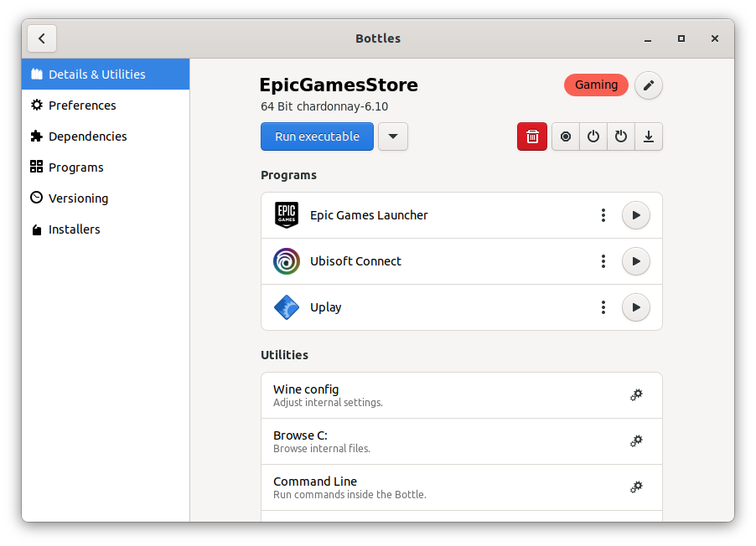Open the Run executable dropdown arrow
Viewport: 756px width, 546px height.
tap(392, 136)
